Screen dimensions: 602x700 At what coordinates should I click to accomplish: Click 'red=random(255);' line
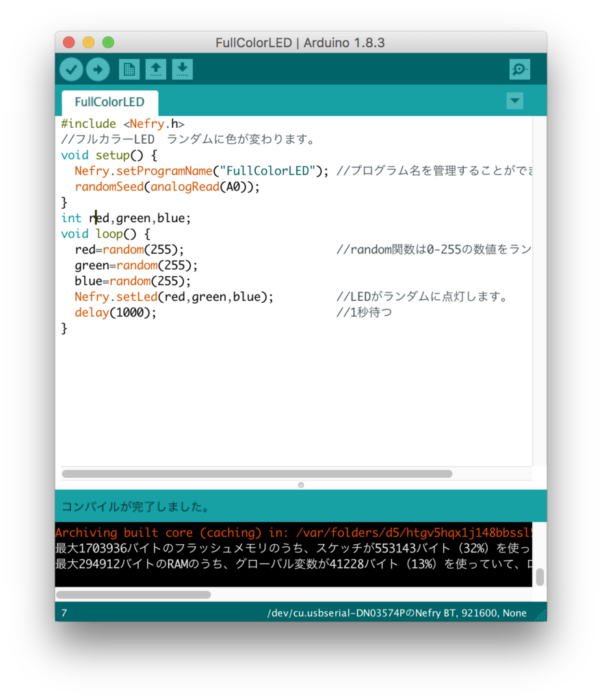coord(129,250)
